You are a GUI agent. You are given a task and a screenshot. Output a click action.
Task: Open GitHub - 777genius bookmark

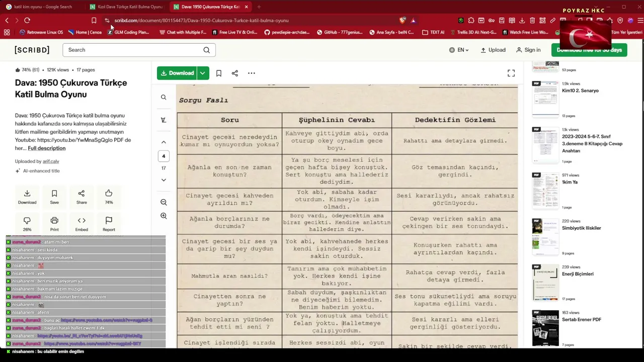340,32
